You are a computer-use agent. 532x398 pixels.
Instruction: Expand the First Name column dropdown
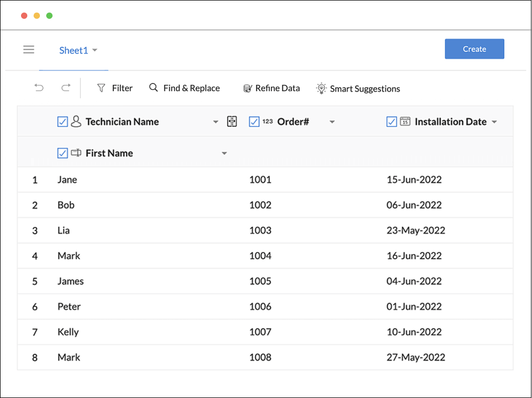[x=224, y=154]
